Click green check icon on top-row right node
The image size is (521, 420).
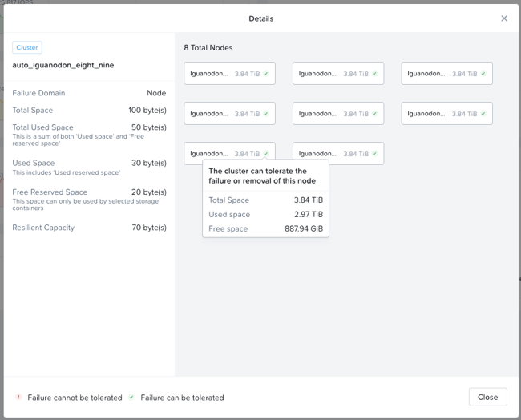click(483, 74)
